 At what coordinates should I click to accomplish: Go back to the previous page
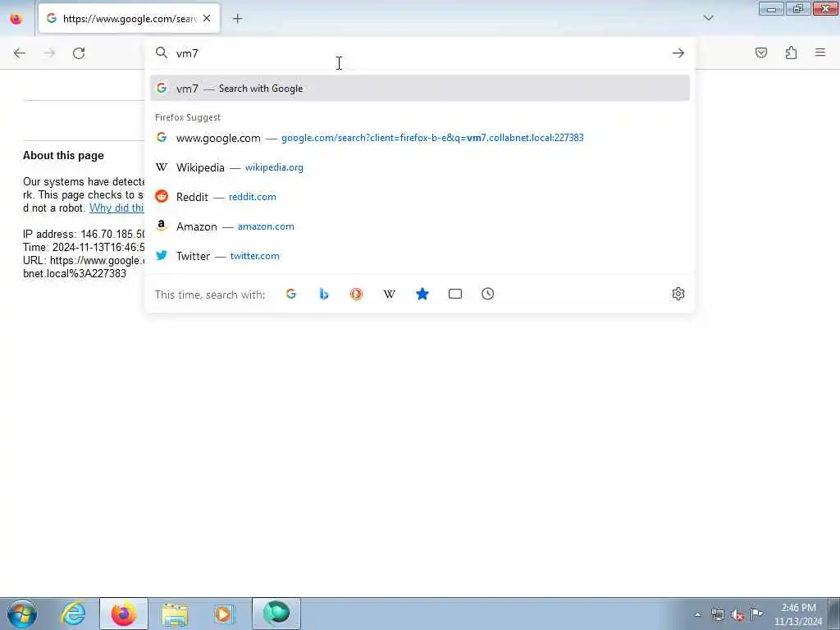coord(20,53)
